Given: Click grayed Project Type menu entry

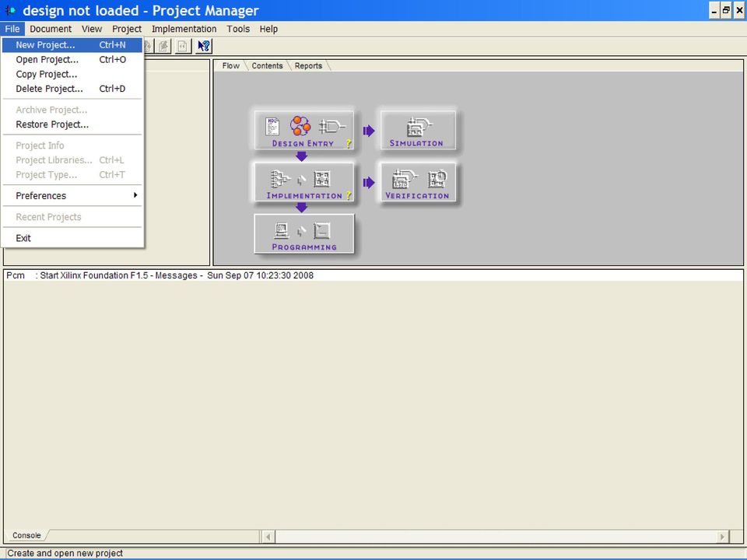Looking at the screenshot, I should [x=72, y=175].
